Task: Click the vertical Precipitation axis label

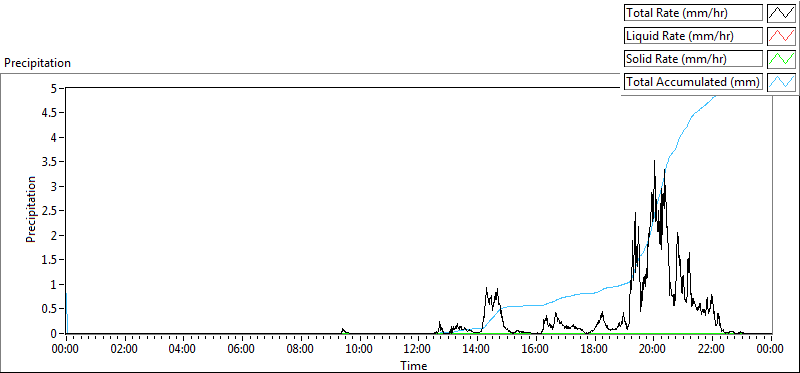Action: tap(31, 209)
